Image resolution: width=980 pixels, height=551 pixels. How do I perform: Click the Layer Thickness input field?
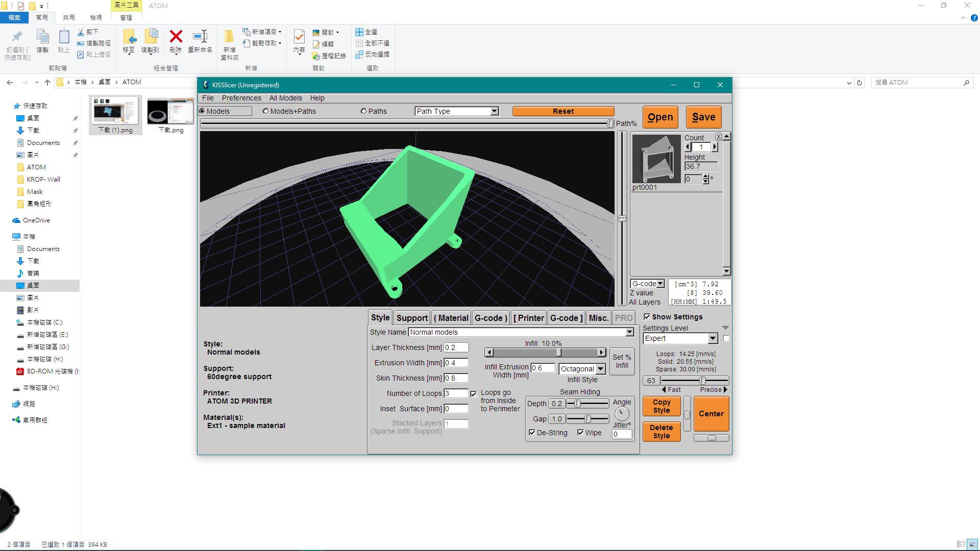(x=456, y=347)
